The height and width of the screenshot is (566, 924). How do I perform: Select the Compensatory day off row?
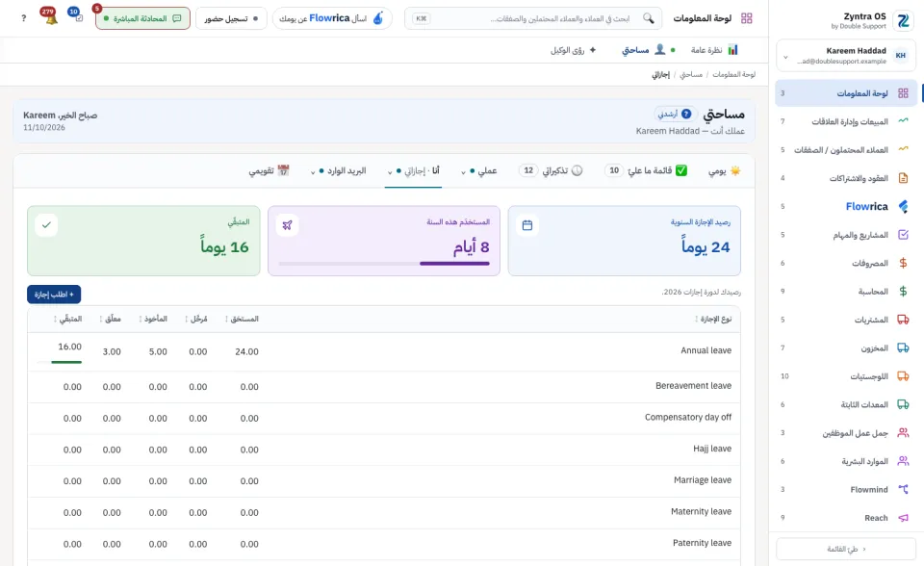pos(384,418)
